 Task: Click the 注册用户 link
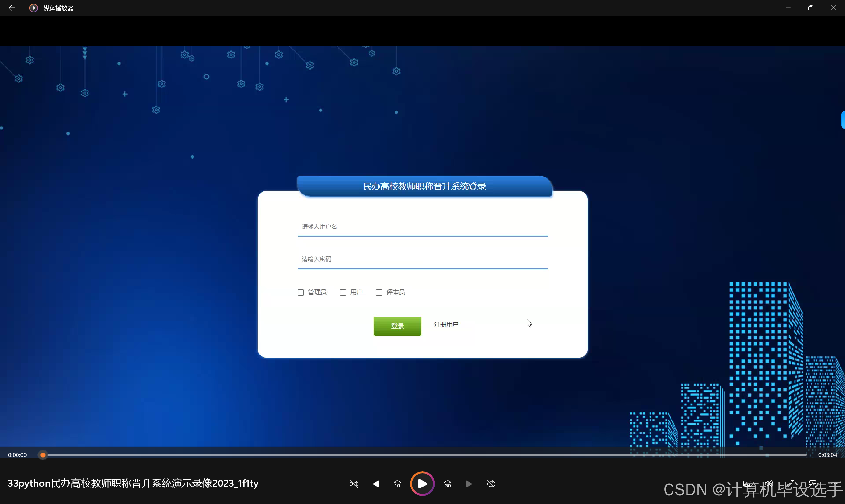tap(446, 325)
